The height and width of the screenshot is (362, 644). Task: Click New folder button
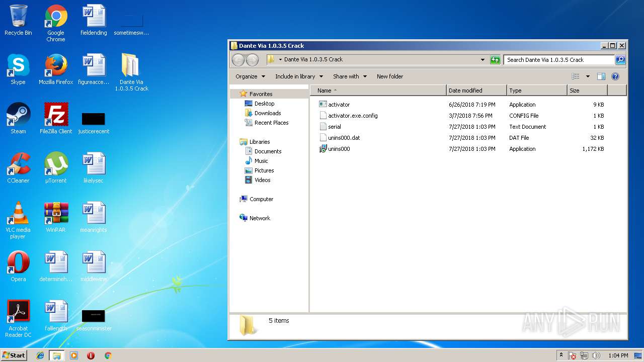click(x=390, y=76)
